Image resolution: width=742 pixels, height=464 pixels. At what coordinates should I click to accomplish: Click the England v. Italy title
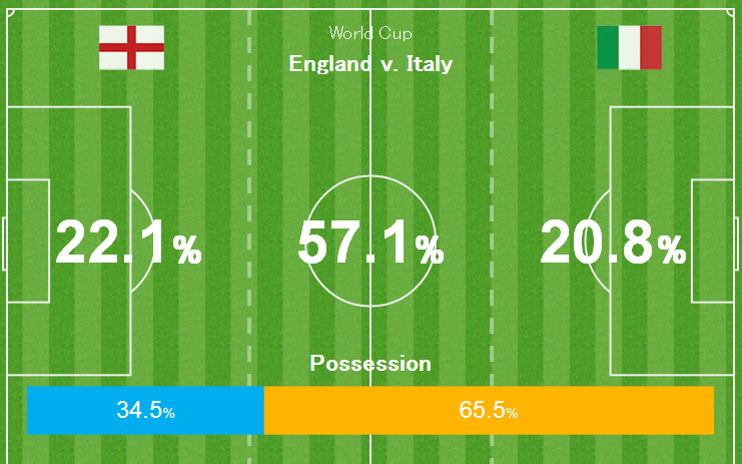point(370,64)
